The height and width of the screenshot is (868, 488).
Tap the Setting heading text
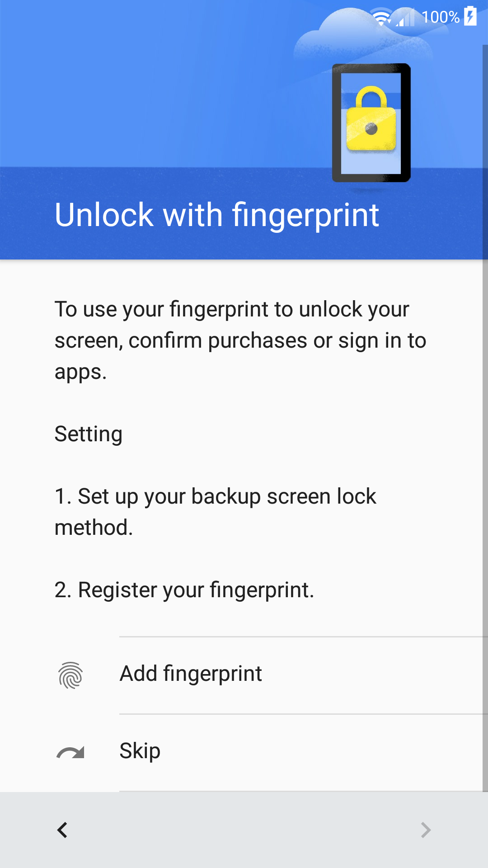pyautogui.click(x=89, y=434)
